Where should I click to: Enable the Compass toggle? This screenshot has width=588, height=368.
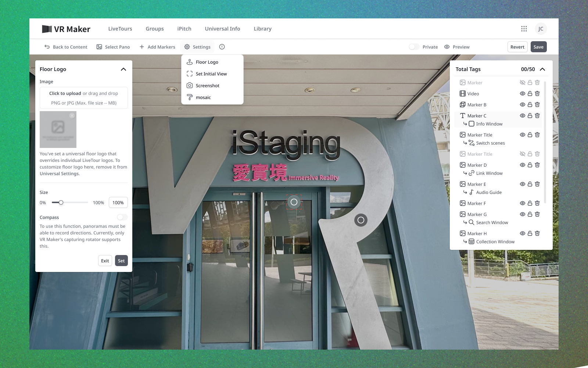(122, 217)
